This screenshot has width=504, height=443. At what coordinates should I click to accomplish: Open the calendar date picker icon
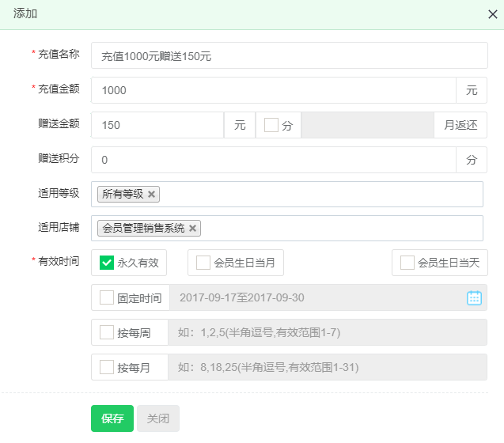[x=474, y=297]
